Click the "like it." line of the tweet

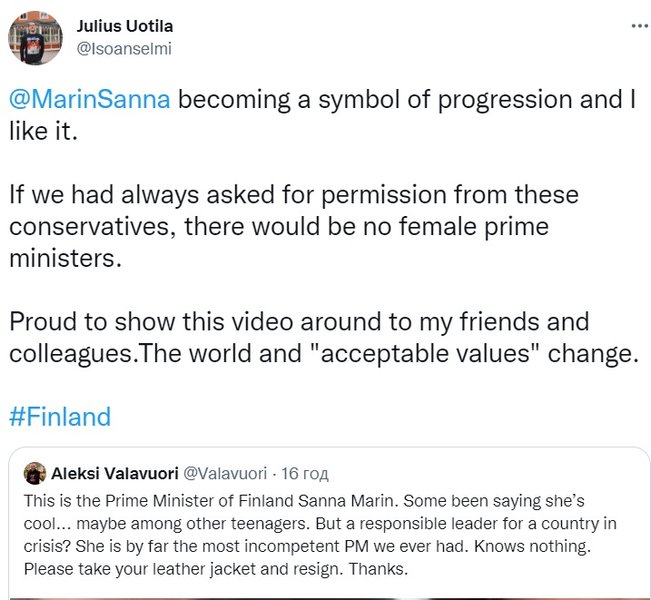[x=43, y=131]
